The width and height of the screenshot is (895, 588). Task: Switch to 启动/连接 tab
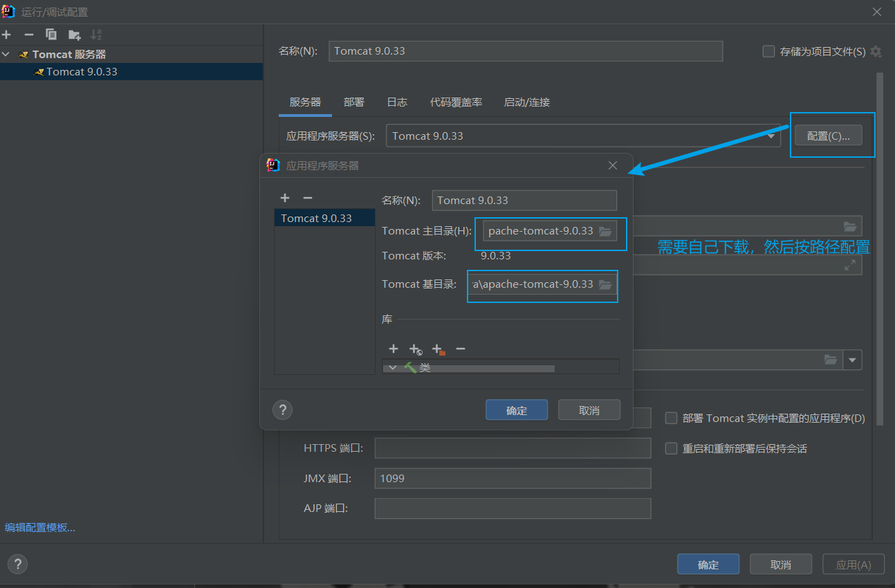point(527,102)
